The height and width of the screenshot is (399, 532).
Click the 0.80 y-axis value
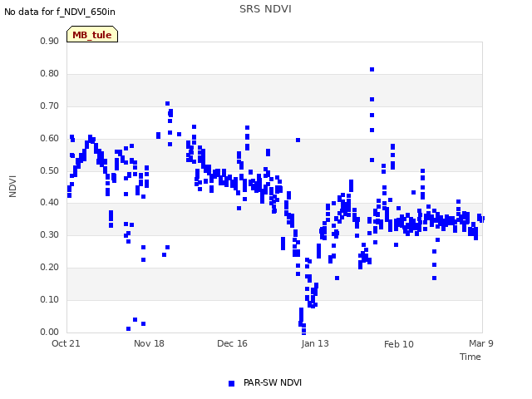click(50, 73)
